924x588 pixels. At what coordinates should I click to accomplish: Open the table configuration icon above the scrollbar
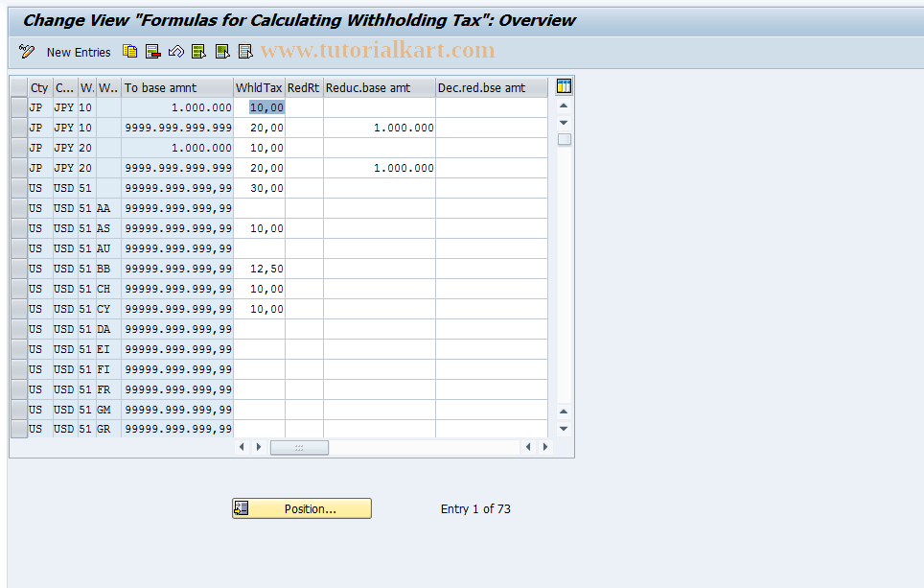564,86
